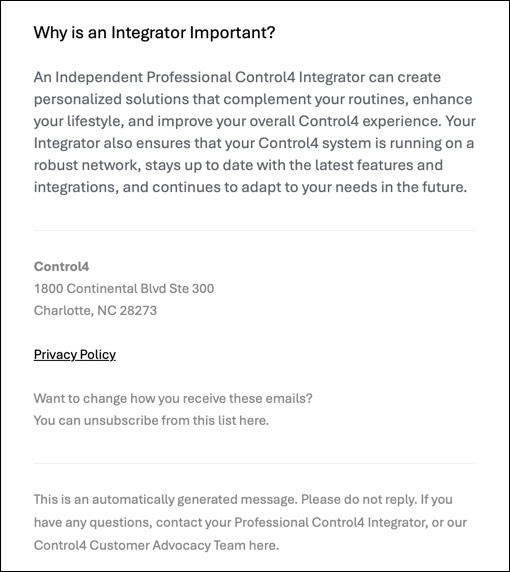The image size is (510, 572).
Task: Click "adapt to your needs in the future"
Action: tap(354, 187)
